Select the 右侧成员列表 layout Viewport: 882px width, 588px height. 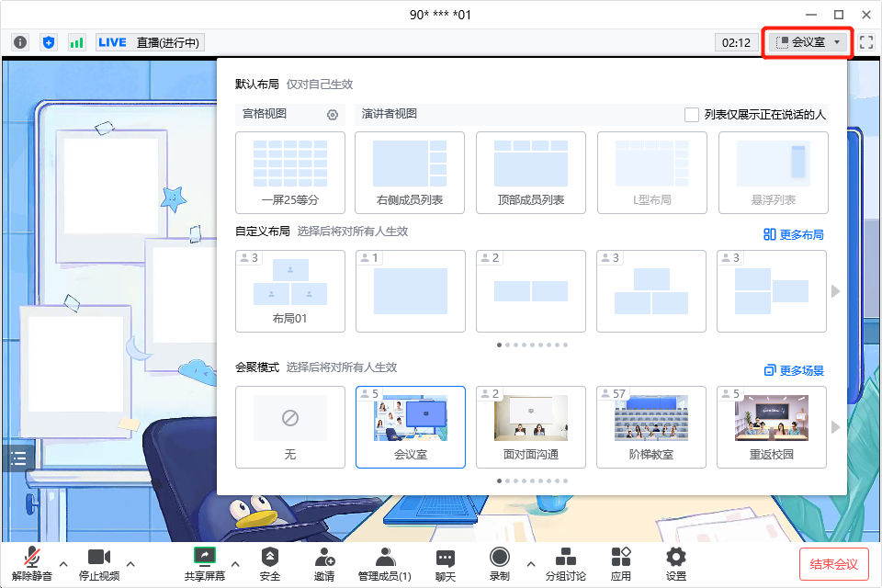(x=410, y=173)
